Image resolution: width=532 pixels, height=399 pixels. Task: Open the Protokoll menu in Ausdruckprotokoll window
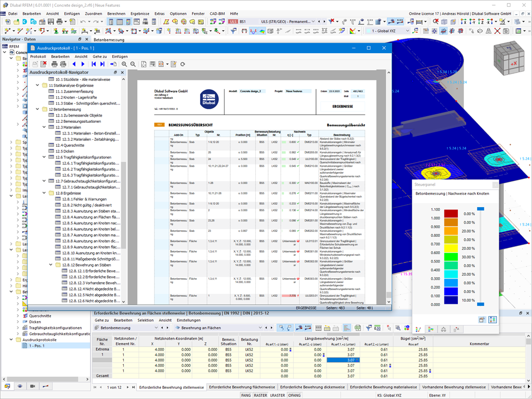click(38, 57)
